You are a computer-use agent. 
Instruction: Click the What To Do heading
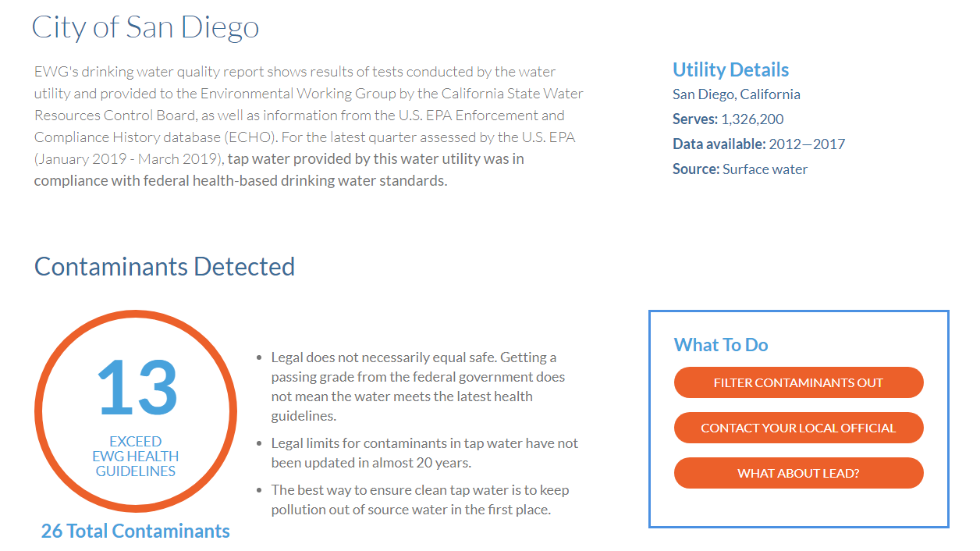point(721,345)
